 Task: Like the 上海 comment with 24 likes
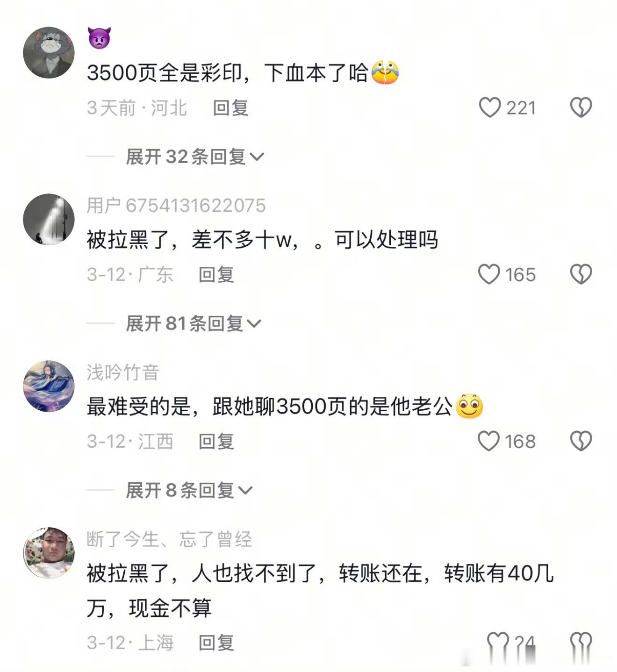498,643
